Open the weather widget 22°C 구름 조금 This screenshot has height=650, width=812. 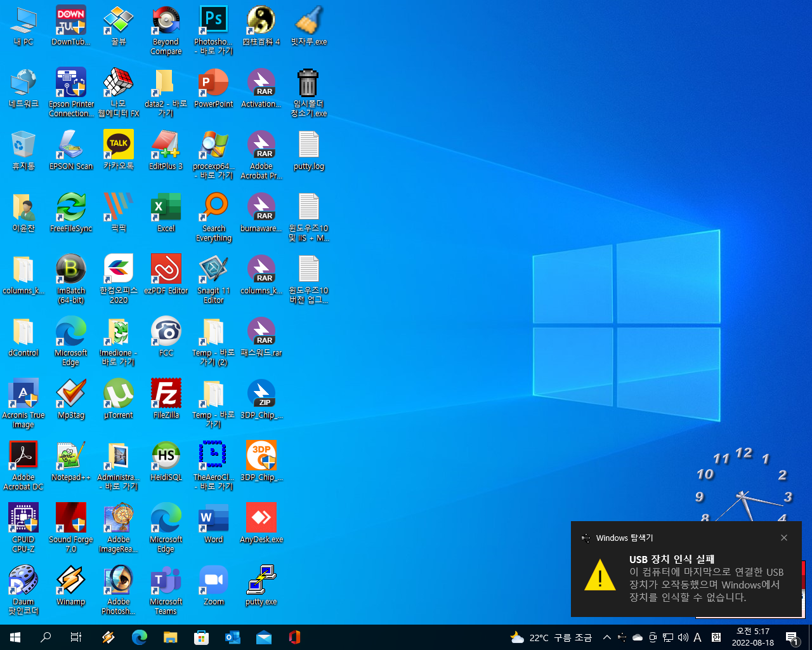(x=551, y=637)
